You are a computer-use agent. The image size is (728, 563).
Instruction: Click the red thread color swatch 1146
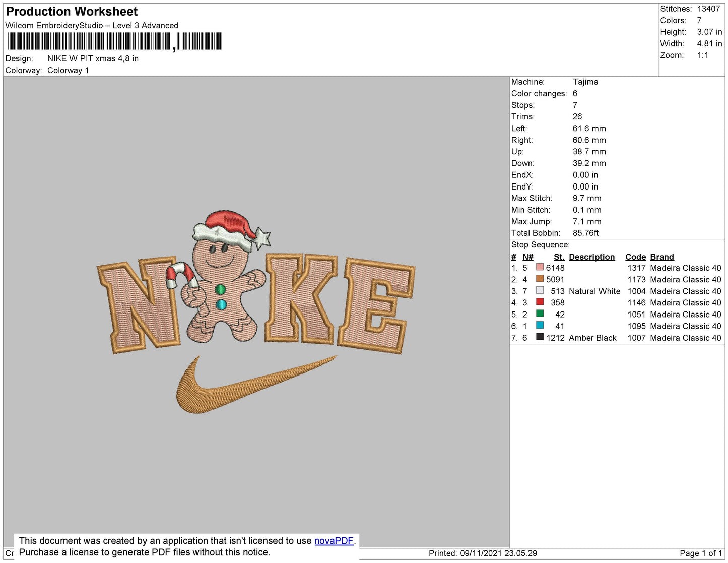click(540, 302)
